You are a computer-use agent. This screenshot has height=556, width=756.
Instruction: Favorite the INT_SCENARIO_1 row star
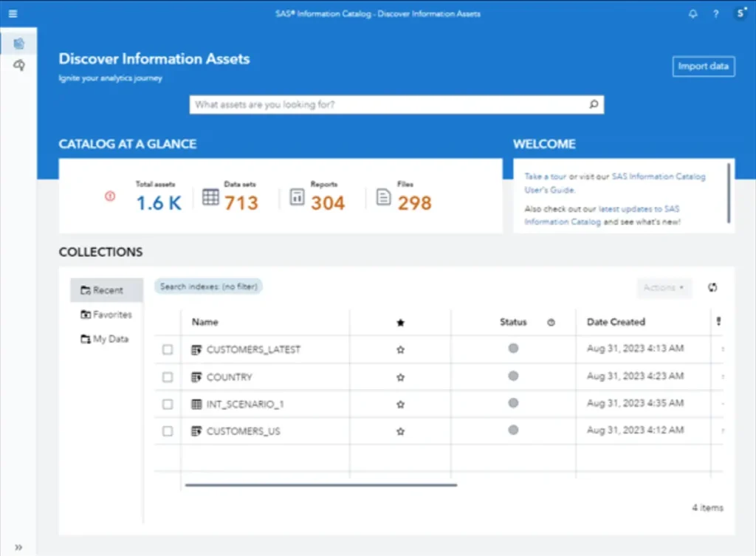click(x=400, y=404)
